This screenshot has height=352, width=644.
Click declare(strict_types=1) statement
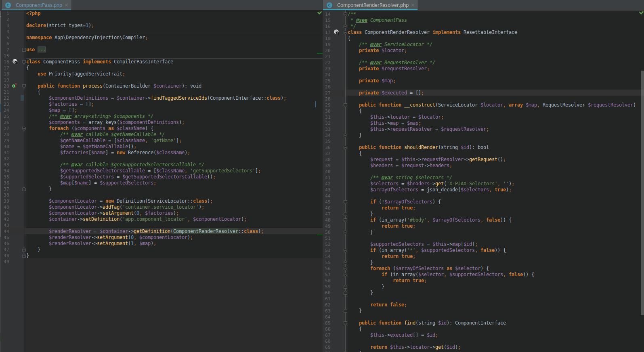click(x=60, y=25)
